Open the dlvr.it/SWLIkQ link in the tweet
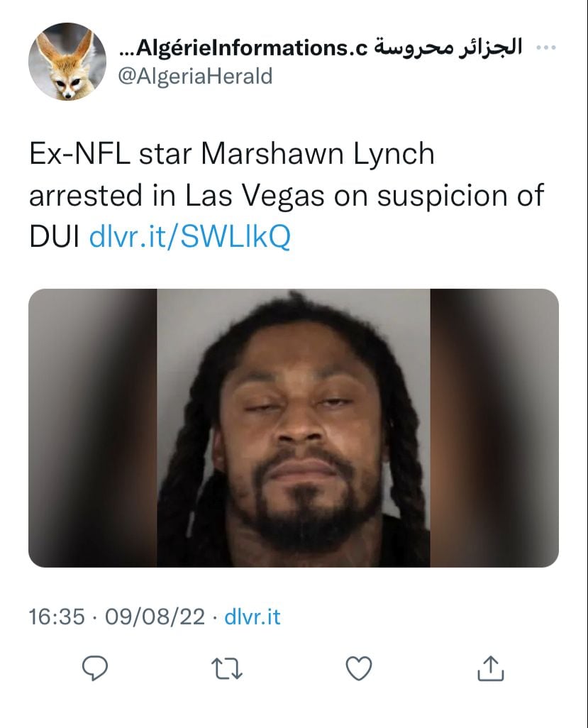The width and height of the screenshot is (588, 728). (190, 236)
